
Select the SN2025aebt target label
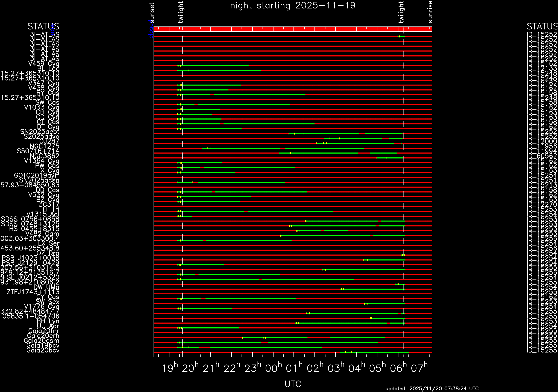(40, 132)
